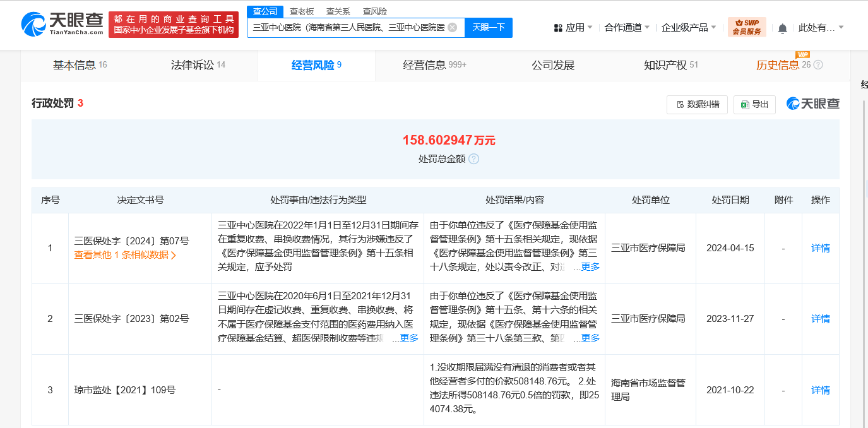Image resolution: width=868 pixels, height=428 pixels.
Task: Click question mark next to 历史信息
Action: [x=817, y=64]
